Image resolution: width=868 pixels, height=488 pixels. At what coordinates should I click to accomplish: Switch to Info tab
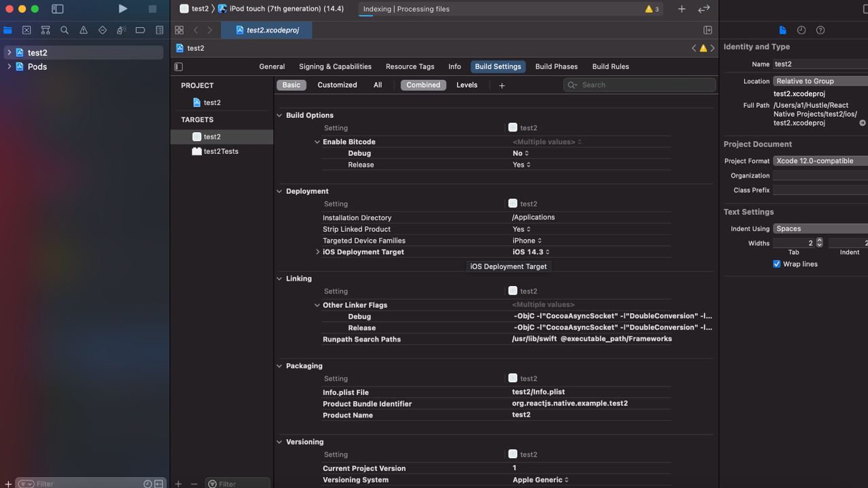coord(454,66)
